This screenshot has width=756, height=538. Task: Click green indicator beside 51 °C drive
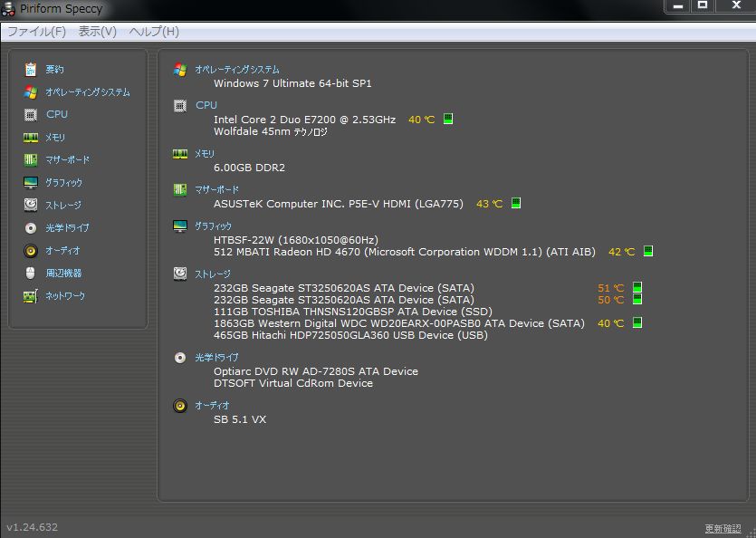point(636,287)
